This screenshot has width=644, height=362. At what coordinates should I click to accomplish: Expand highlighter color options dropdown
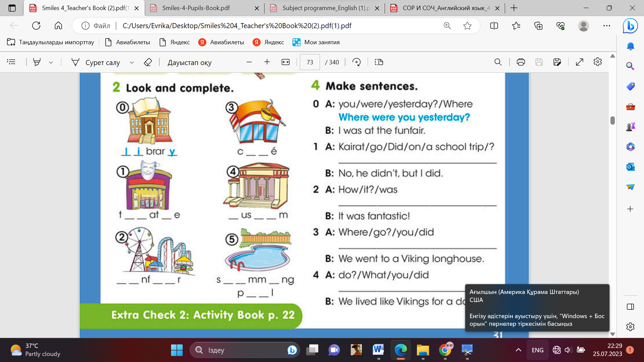click(x=51, y=62)
